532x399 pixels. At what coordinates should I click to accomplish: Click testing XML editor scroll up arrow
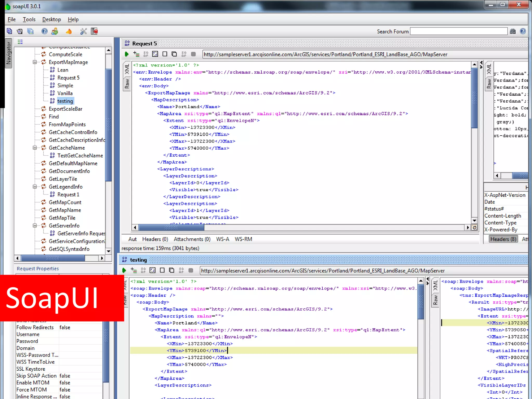coord(421,281)
